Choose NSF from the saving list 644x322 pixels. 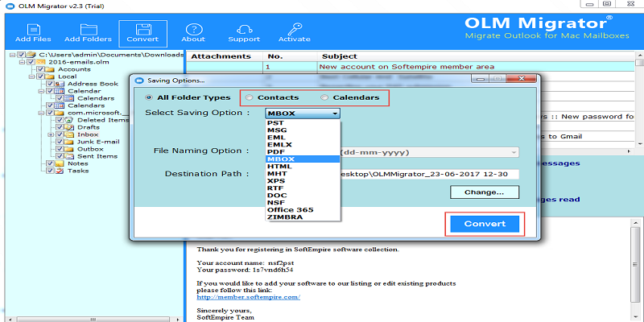click(303, 203)
